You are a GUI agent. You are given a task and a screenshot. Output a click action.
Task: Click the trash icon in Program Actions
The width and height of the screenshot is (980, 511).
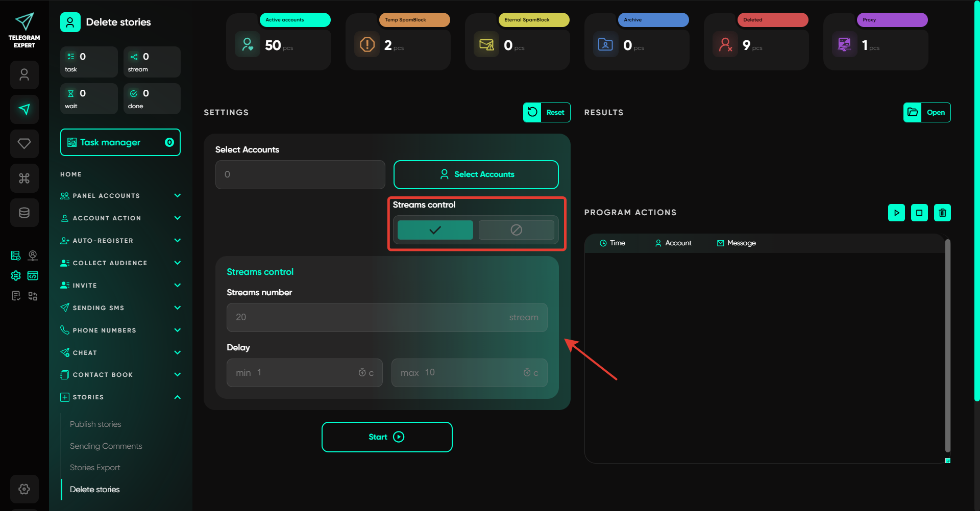(942, 213)
